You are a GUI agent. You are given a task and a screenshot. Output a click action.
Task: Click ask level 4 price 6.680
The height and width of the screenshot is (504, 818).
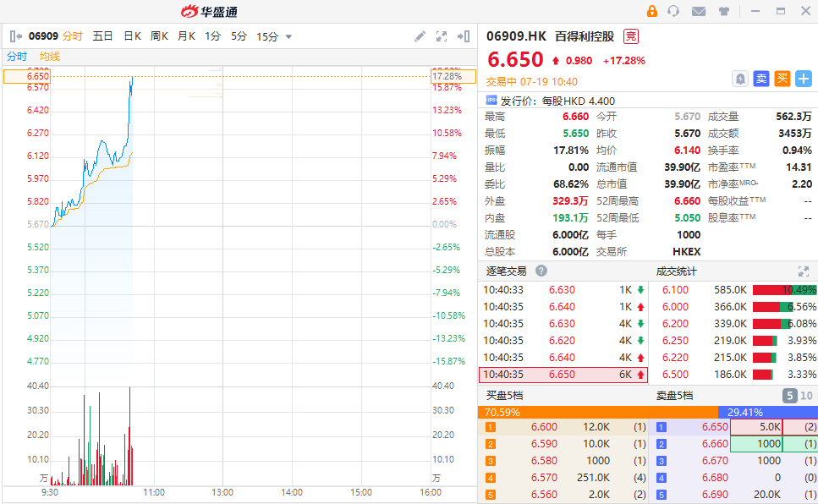click(715, 478)
